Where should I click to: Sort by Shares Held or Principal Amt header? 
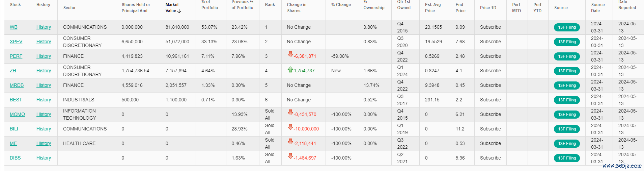(136, 8)
